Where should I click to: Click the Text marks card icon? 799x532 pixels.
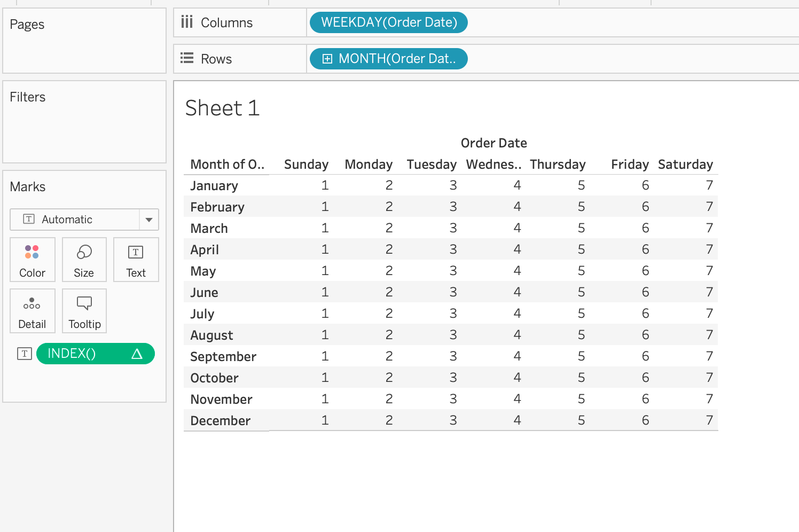click(x=136, y=252)
